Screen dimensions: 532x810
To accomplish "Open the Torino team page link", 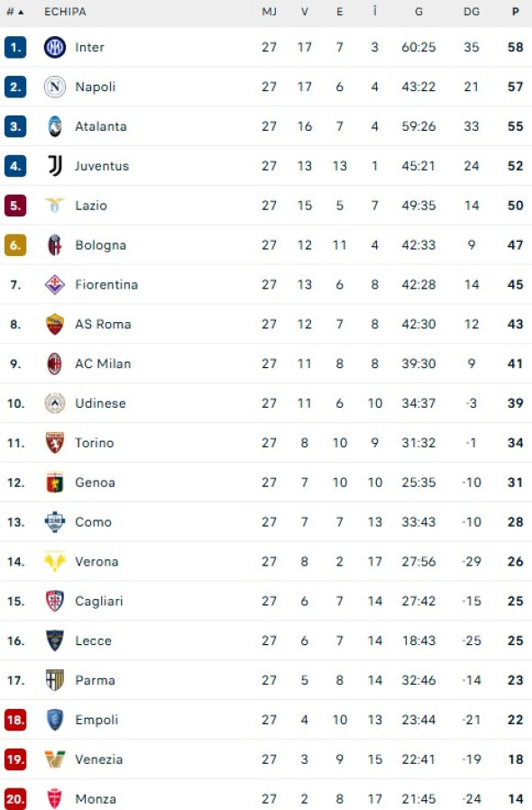I will [94, 443].
